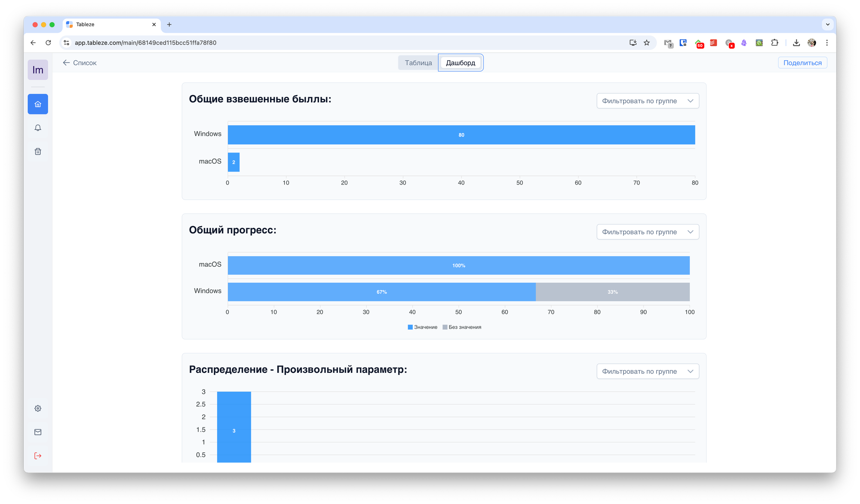Viewport: 860px width, 504px height.
Task: Open the trash bin icon
Action: click(38, 151)
